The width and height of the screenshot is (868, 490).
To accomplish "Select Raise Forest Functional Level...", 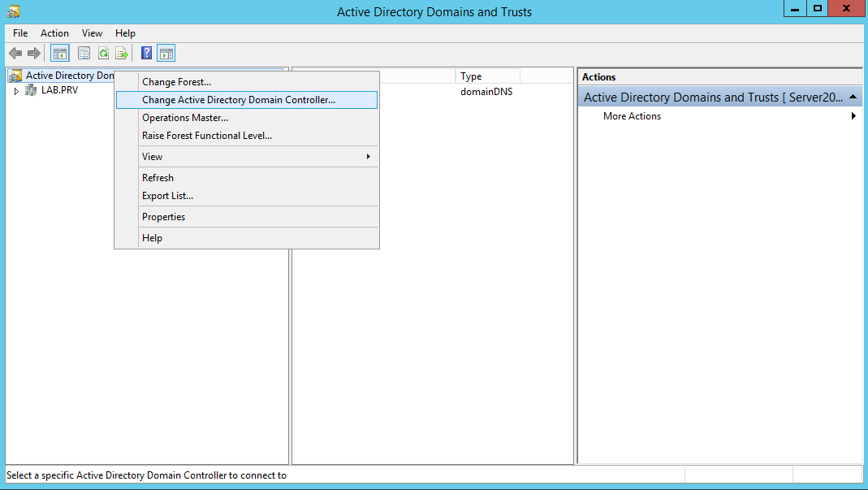I will click(247, 135).
